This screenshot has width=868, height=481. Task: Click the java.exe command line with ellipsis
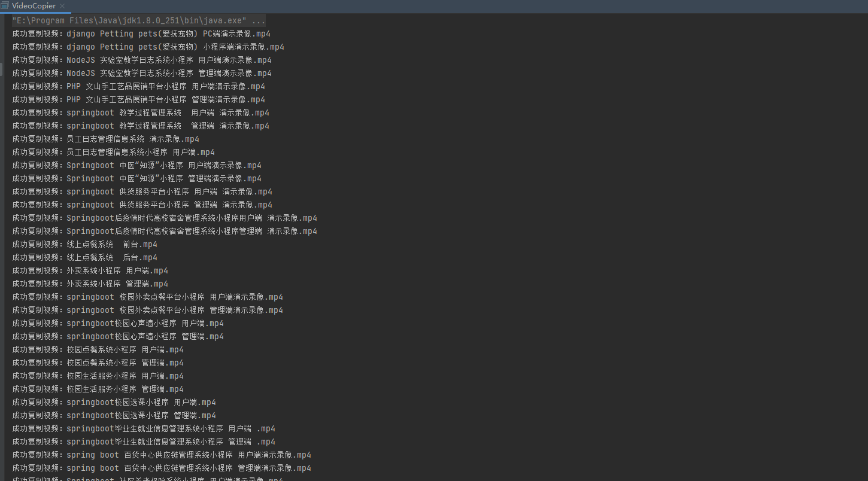[x=139, y=20]
